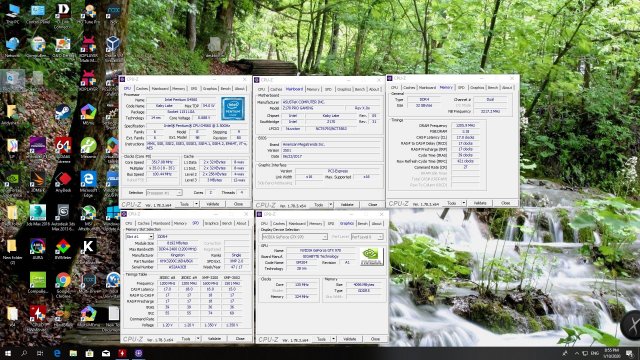This screenshot has width=640, height=360.
Task: Open Microsoft Store from the taskbar
Action: [x=89, y=353]
